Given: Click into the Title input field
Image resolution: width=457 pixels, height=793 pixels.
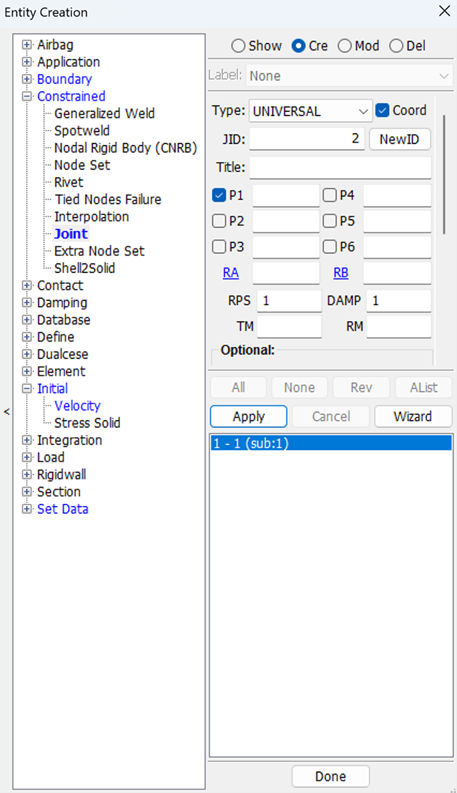Looking at the screenshot, I should tap(340, 167).
